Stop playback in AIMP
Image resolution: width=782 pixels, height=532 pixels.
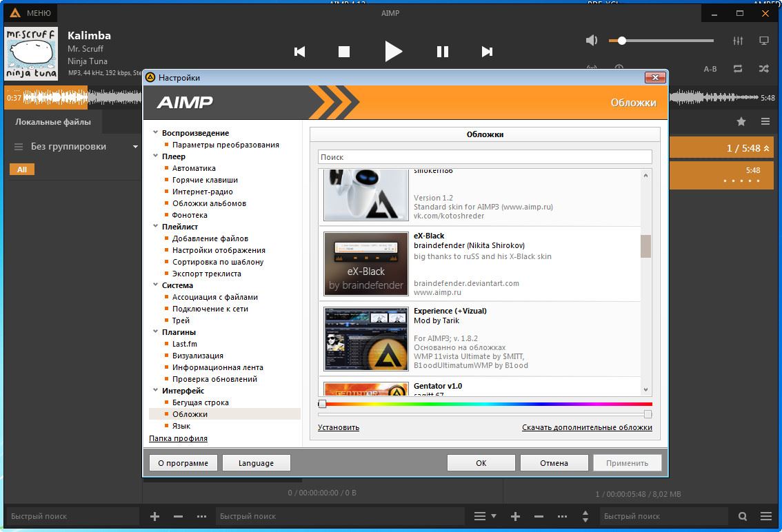pos(343,52)
